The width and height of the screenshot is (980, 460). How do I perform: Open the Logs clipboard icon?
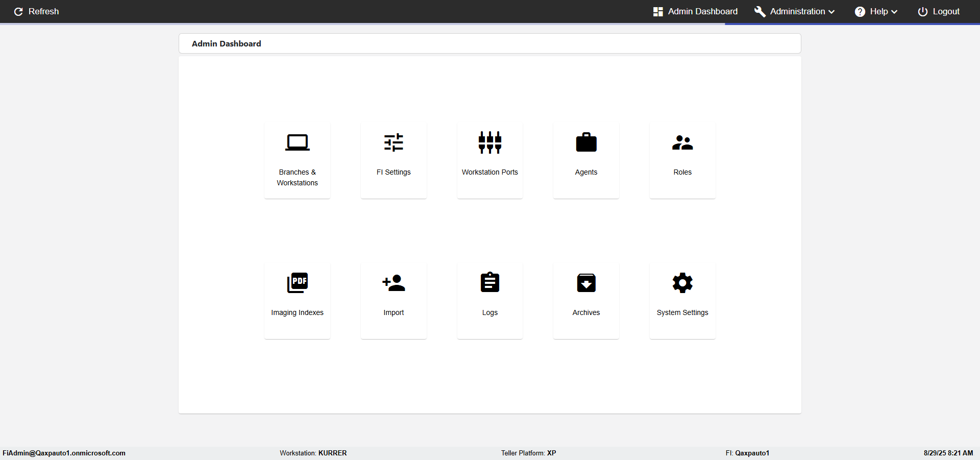490,282
